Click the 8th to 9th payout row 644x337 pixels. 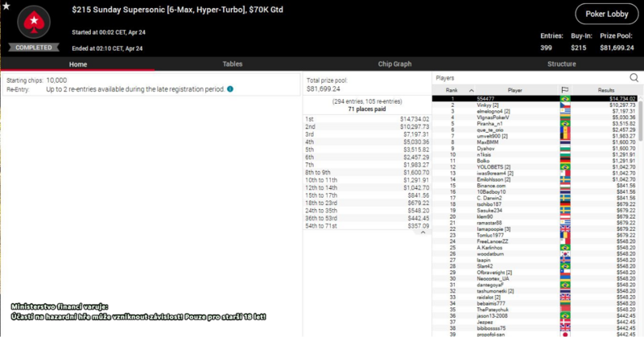[x=367, y=172]
